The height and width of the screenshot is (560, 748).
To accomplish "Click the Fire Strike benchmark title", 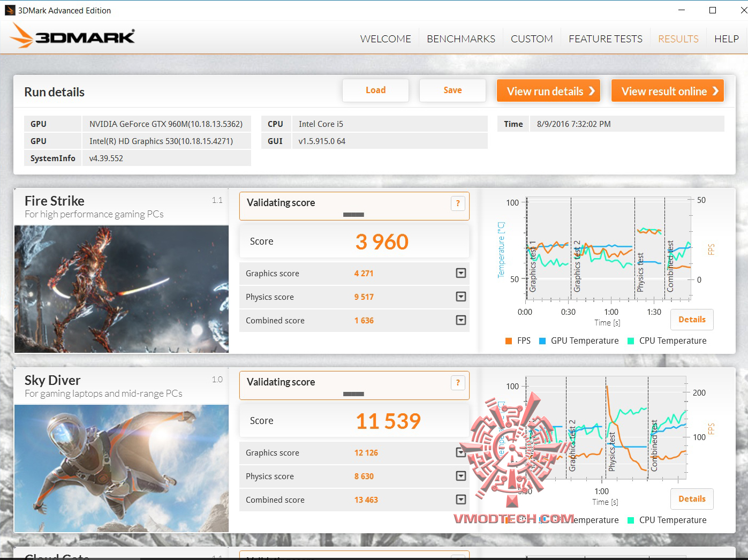I will [x=55, y=201].
